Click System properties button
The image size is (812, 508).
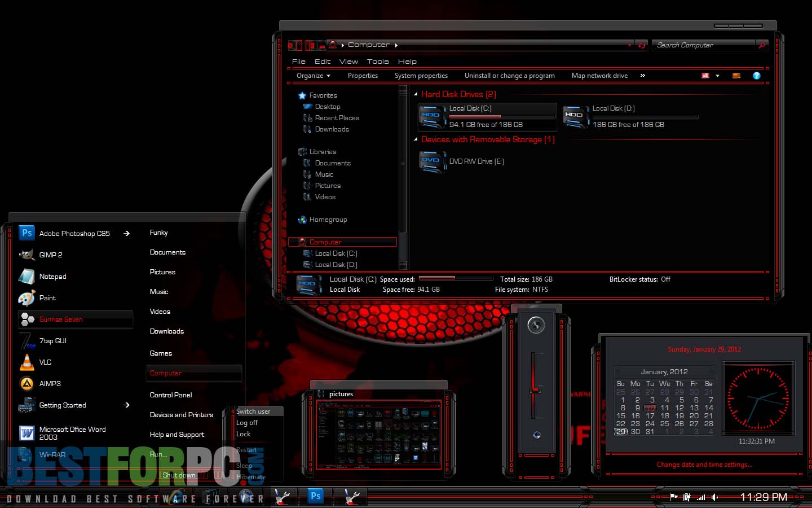pyautogui.click(x=421, y=76)
